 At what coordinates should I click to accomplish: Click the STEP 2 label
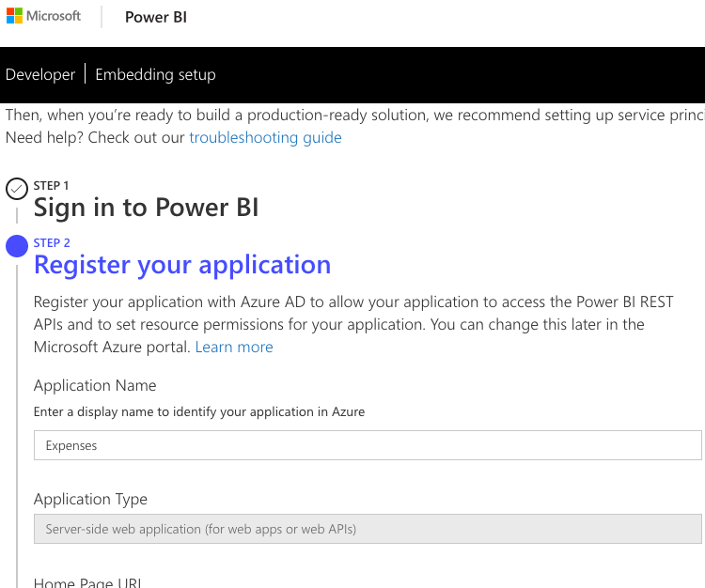click(x=52, y=243)
